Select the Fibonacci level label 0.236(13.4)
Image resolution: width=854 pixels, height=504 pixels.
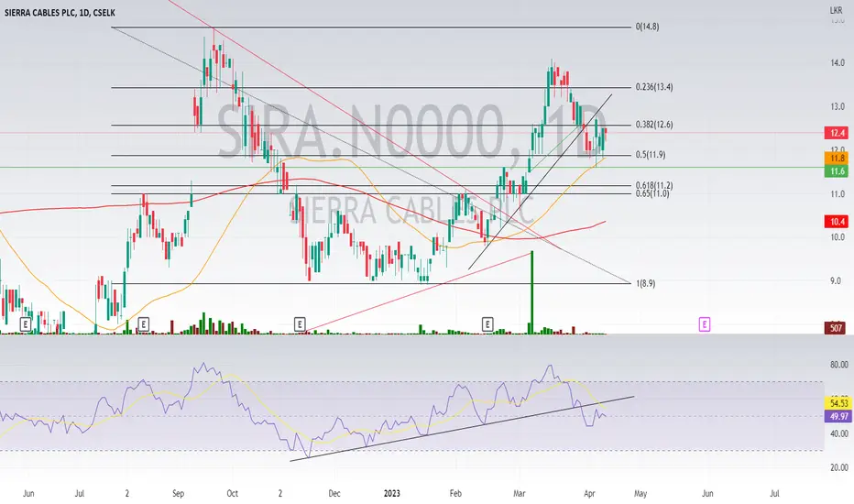click(x=654, y=87)
